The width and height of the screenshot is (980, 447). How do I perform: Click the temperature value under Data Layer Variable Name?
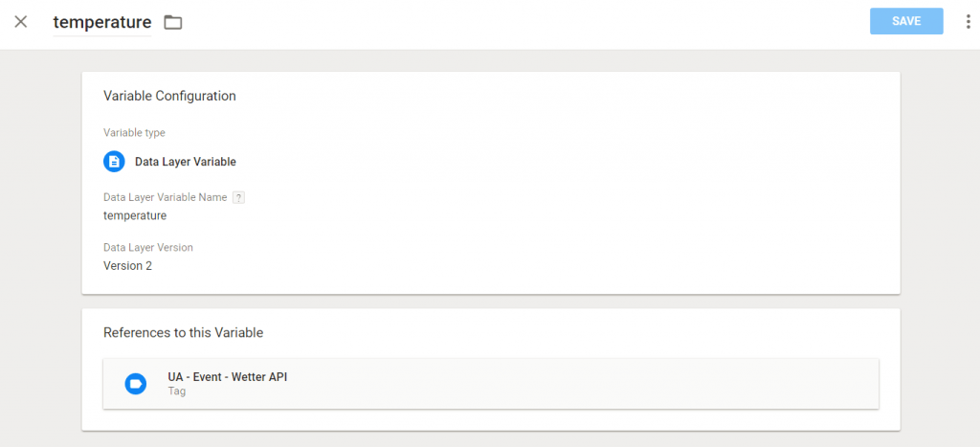pyautogui.click(x=135, y=215)
